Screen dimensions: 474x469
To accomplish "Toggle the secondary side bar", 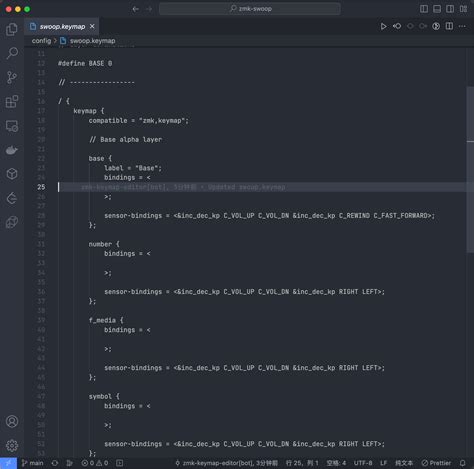I will (450, 9).
